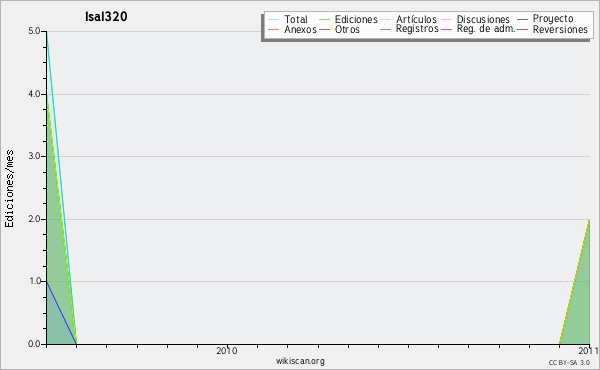
Task: Click the red Reversiones legend line swatch
Action: pyautogui.click(x=522, y=29)
